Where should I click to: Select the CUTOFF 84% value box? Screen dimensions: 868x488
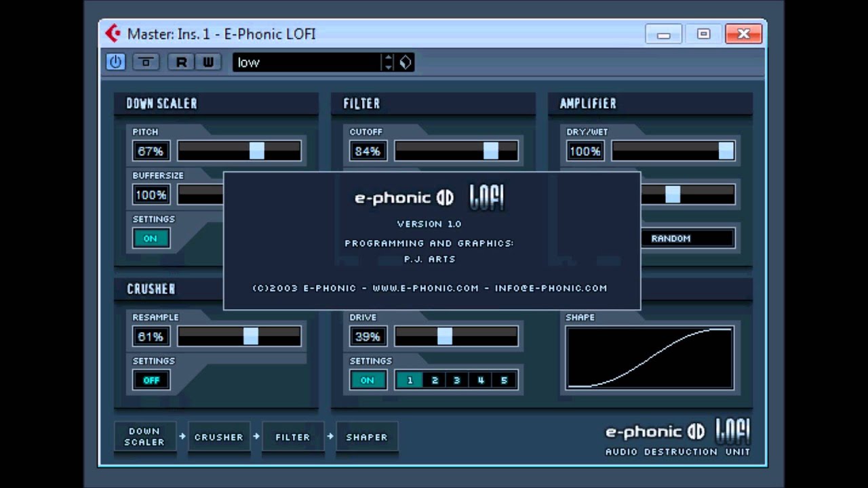pyautogui.click(x=368, y=151)
